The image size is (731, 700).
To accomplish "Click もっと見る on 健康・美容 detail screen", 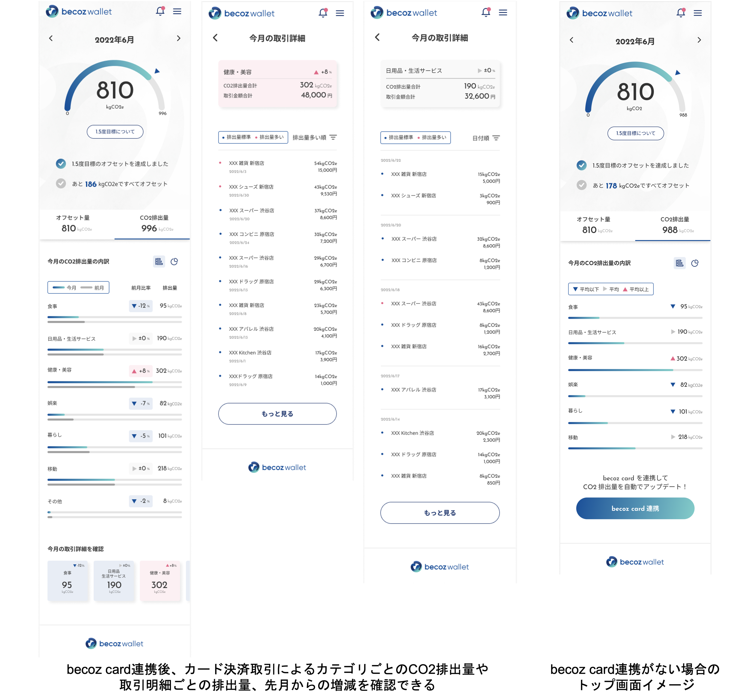I will tap(277, 414).
